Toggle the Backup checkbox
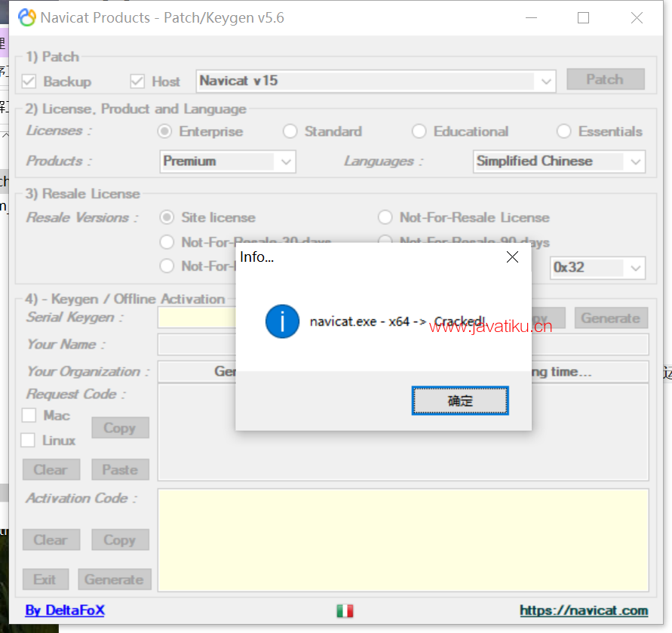672x633 pixels. [x=29, y=81]
